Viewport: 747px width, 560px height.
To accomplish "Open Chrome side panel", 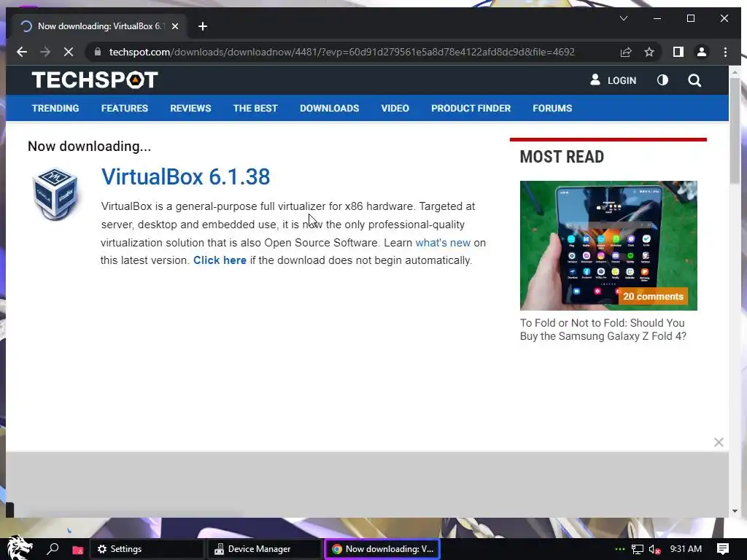I will [678, 52].
